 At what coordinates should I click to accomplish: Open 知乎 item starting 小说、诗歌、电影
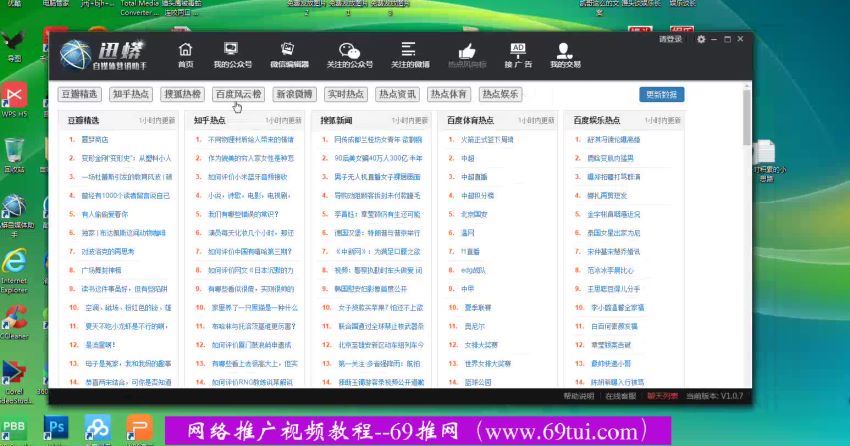(249, 196)
